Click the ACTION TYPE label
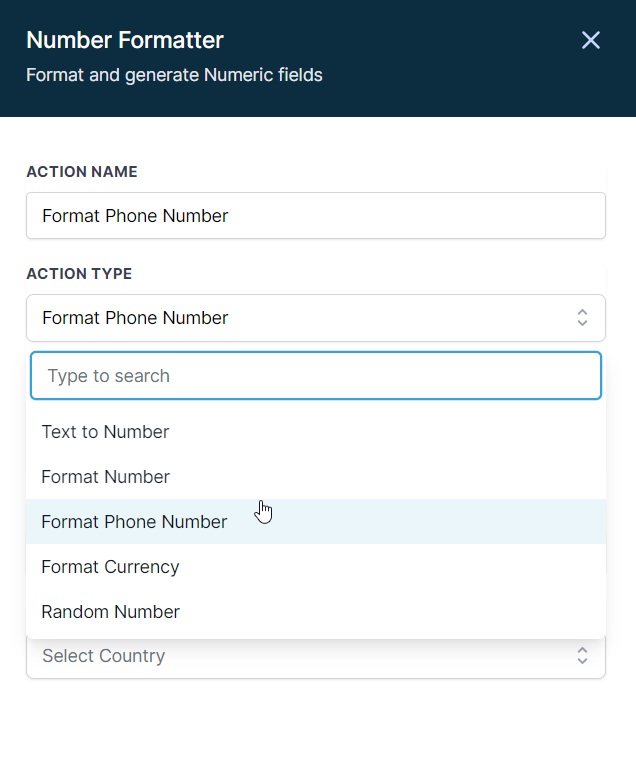Viewport: 636px width, 766px height. pos(79,274)
